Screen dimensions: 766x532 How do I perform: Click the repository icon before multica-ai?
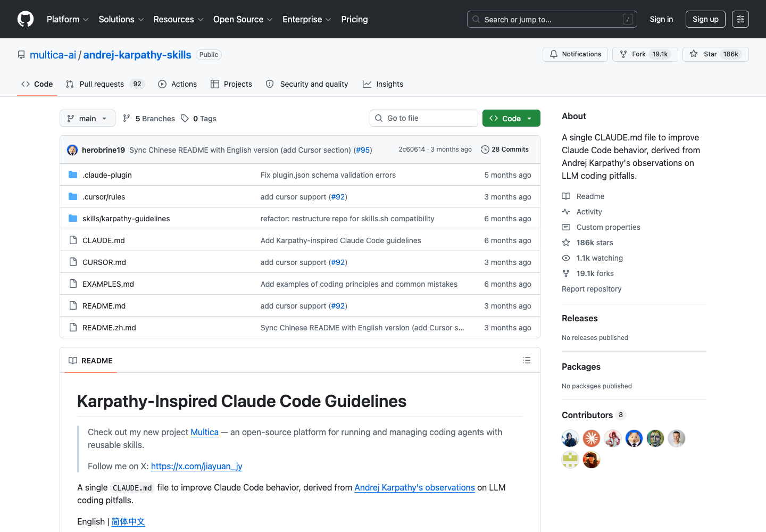[x=21, y=55]
